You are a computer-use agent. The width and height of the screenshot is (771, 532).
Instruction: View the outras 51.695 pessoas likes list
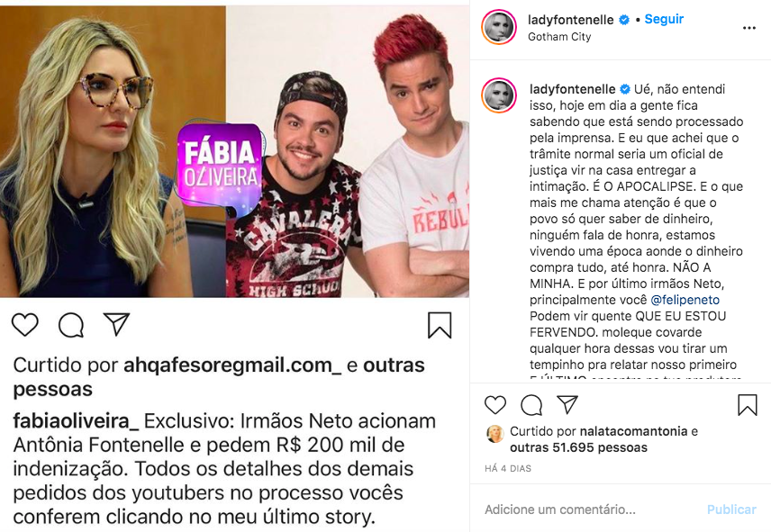point(579,447)
